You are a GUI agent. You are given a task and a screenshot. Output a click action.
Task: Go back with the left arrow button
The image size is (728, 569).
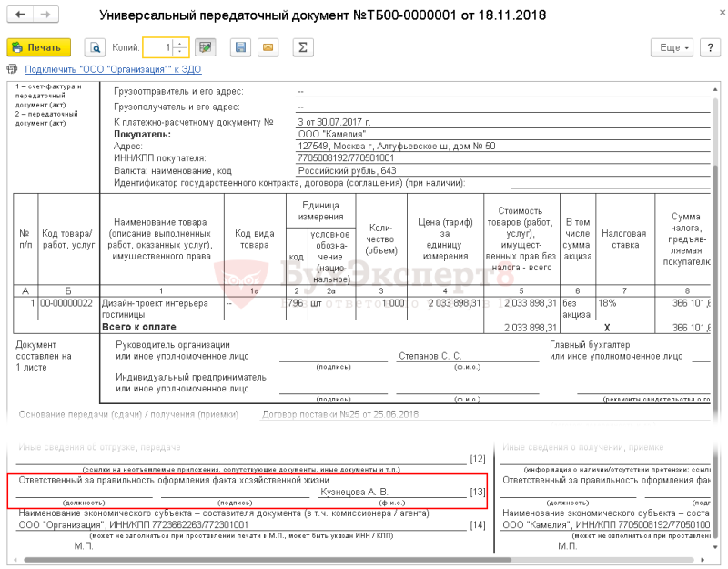click(x=20, y=15)
